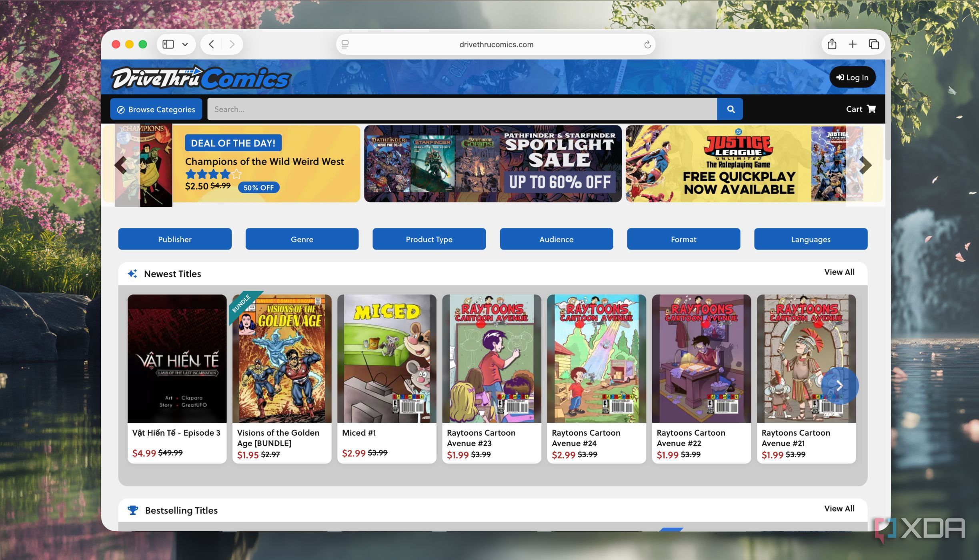This screenshot has width=979, height=560.
Task: Click the Log In button
Action: click(x=852, y=77)
